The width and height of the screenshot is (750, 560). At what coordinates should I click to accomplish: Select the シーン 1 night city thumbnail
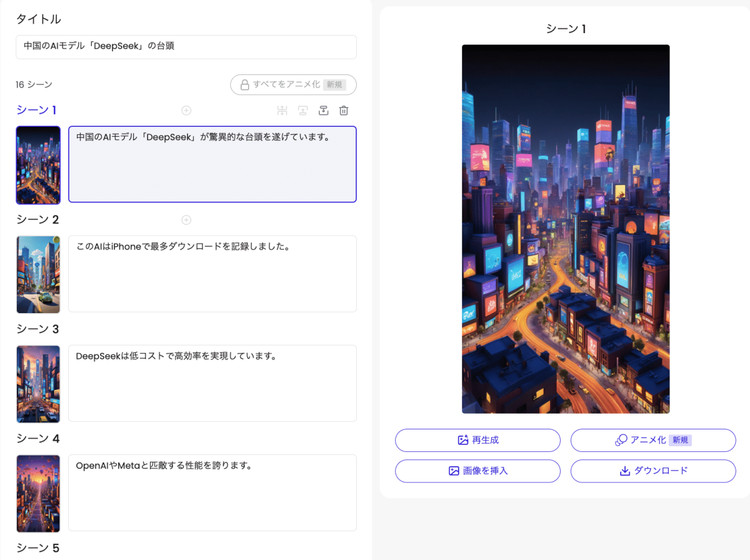click(x=38, y=165)
